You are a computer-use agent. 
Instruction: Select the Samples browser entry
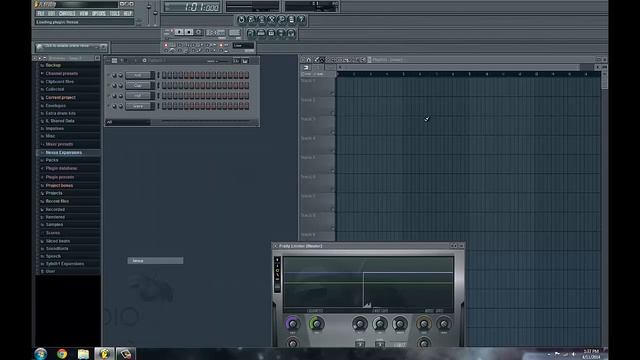(54, 224)
